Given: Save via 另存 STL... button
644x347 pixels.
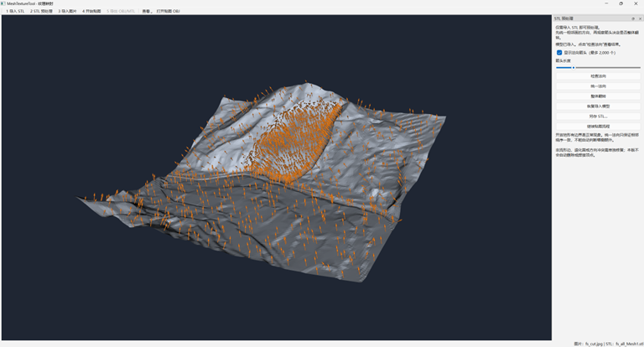Looking at the screenshot, I should (598, 117).
